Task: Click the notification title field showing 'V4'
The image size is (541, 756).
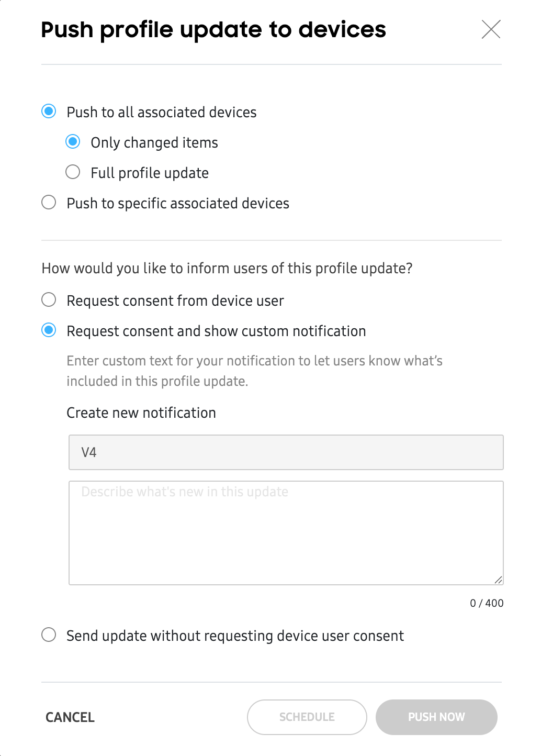Action: (286, 452)
